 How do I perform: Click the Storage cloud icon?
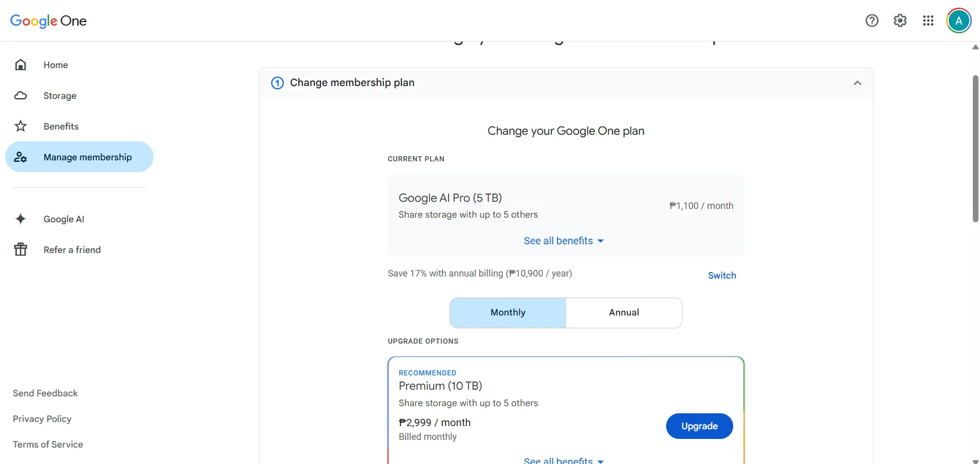pyautogui.click(x=20, y=95)
